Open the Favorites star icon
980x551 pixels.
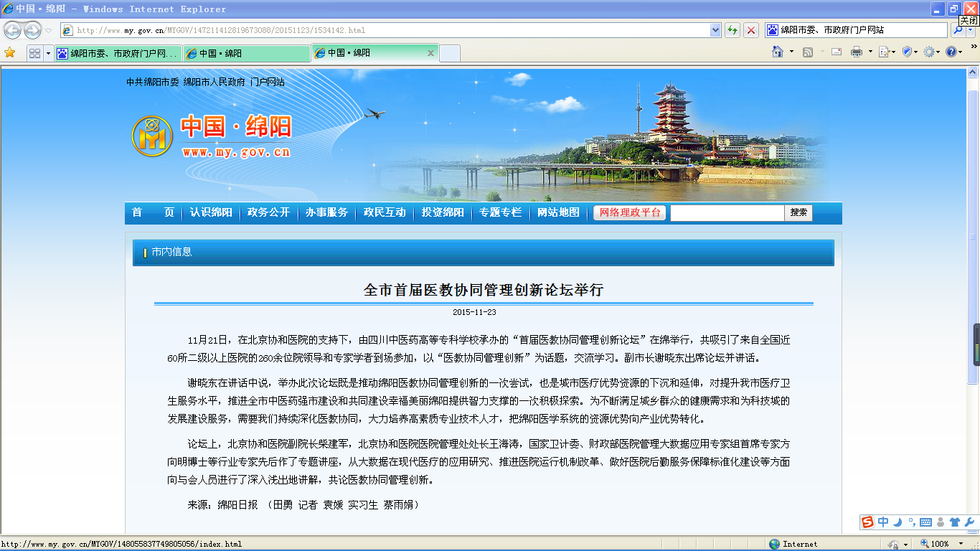coord(10,53)
